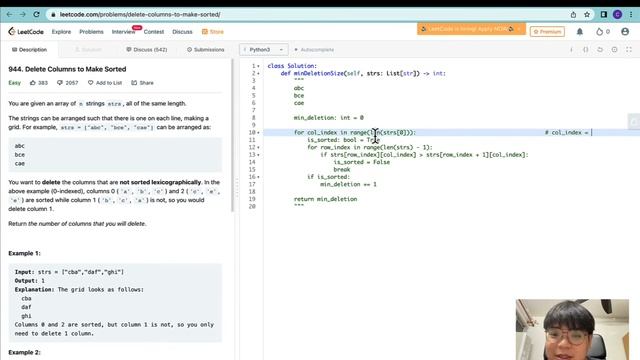Click the '# col_index =' comment

click(x=567, y=133)
